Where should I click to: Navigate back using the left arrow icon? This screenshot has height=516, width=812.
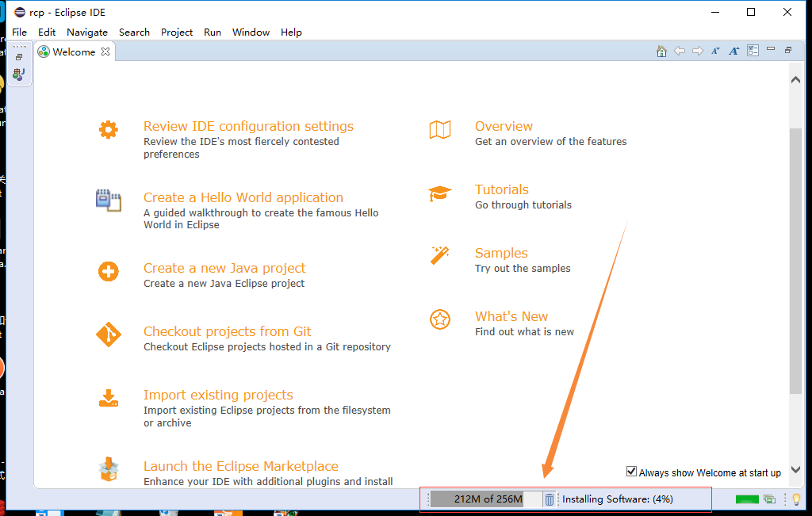[679, 50]
